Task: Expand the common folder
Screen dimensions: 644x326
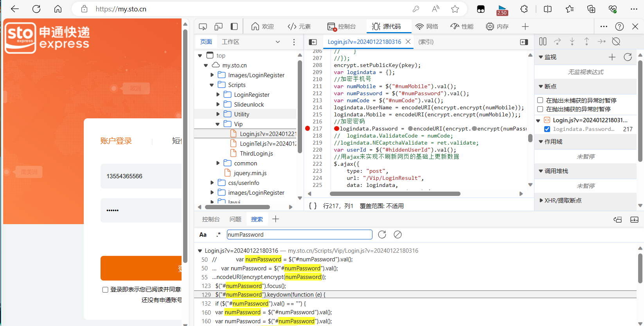Action: [x=218, y=163]
